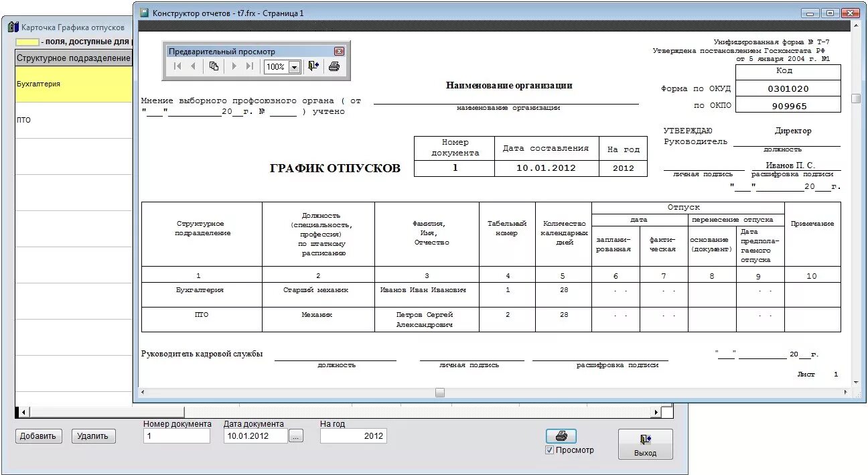The image size is (868, 475).
Task: Click OKPO code 909965
Action: (789, 107)
